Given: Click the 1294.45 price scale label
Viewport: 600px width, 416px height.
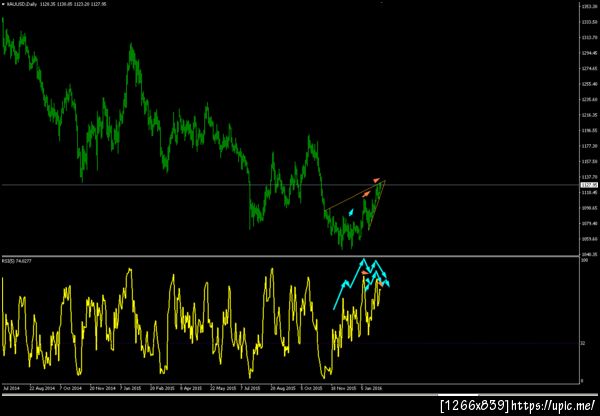Looking at the screenshot, I should pos(590,53).
